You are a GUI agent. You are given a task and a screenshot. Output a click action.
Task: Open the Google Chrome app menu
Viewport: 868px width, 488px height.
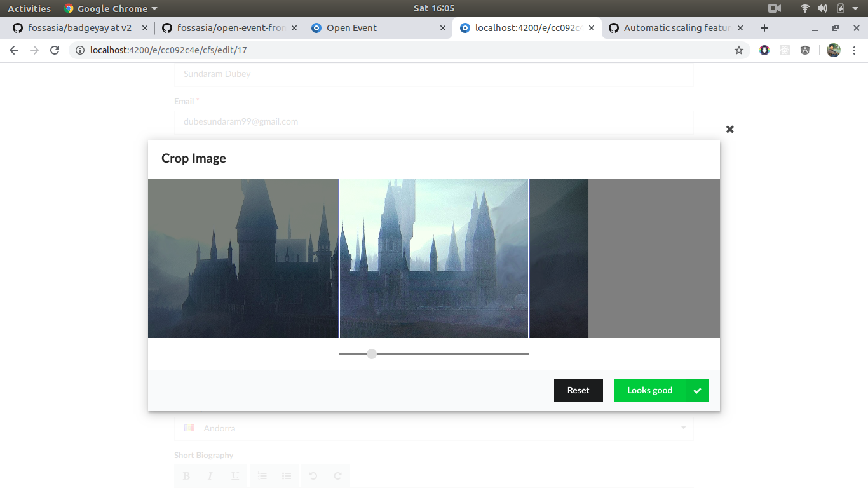111,8
